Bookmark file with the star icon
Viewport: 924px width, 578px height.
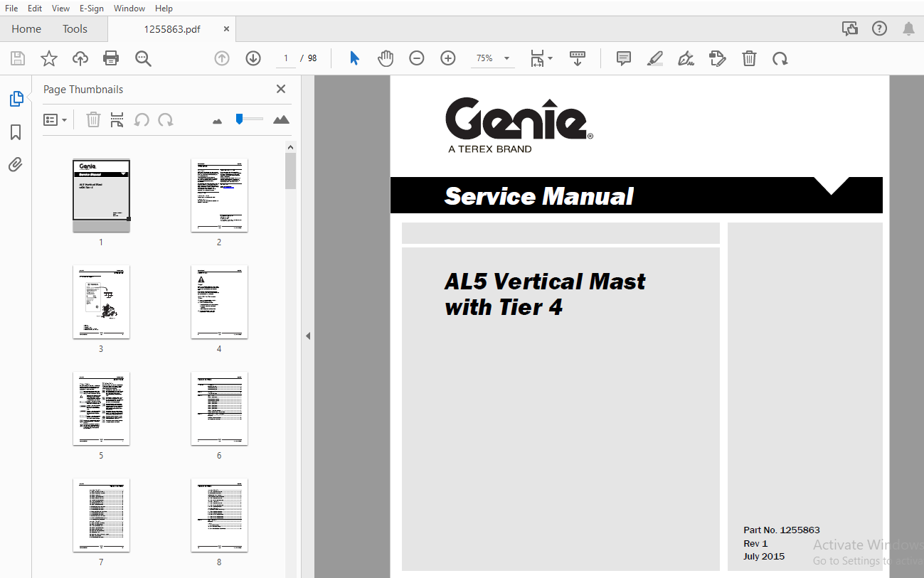[x=49, y=58]
